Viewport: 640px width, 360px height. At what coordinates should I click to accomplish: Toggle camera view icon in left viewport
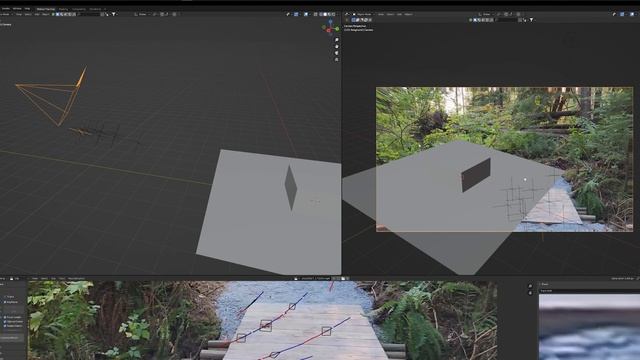[337, 53]
